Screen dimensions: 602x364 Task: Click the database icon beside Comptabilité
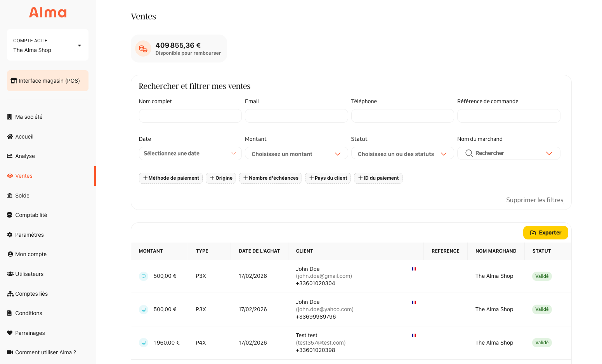click(10, 215)
